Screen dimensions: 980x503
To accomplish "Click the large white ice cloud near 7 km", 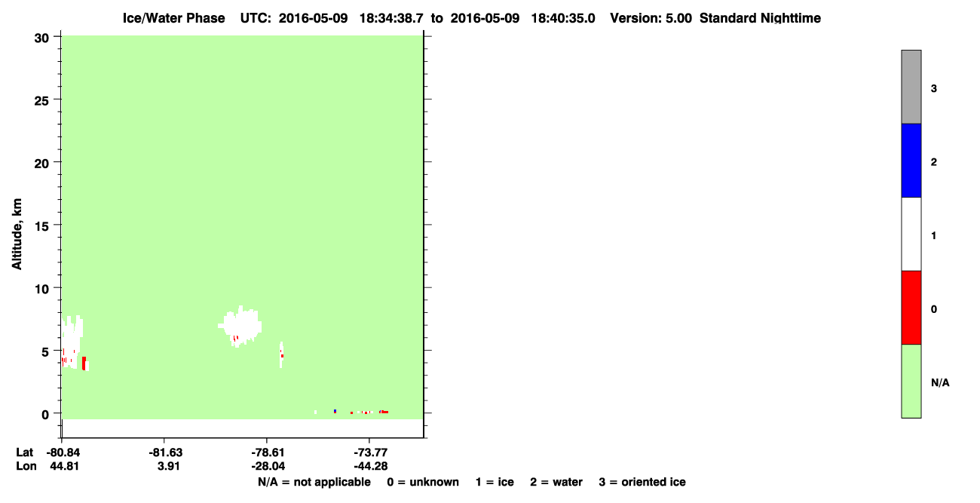I will [x=241, y=324].
